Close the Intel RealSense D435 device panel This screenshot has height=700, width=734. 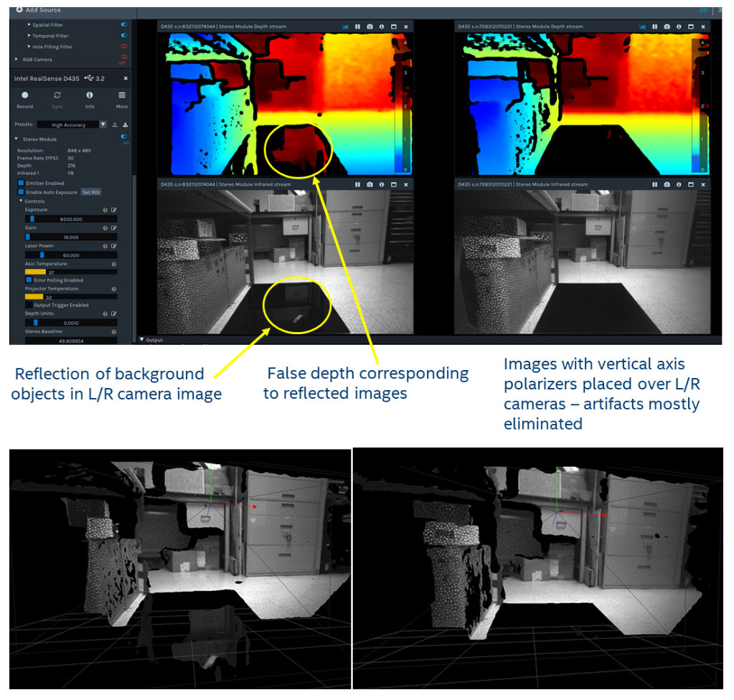pos(126,78)
